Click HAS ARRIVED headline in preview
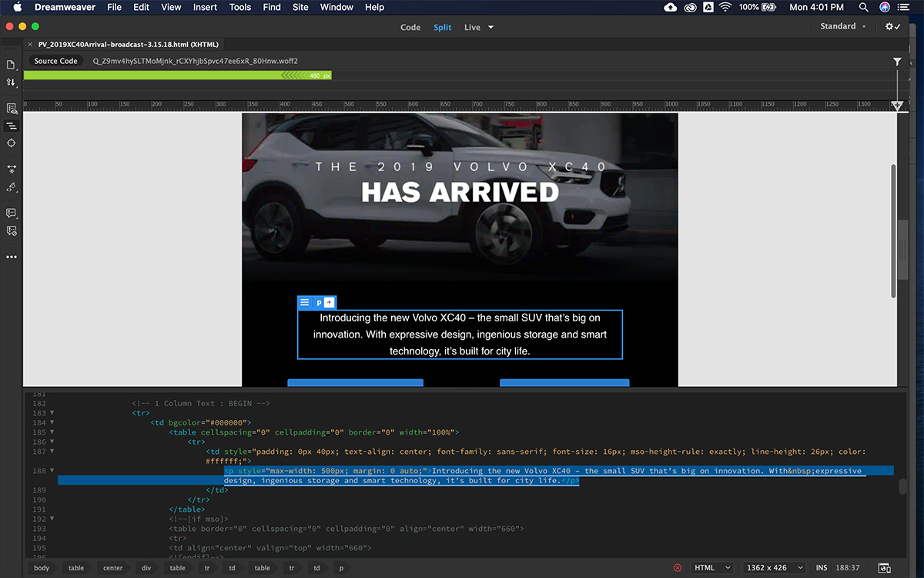924x578 pixels. point(460,192)
